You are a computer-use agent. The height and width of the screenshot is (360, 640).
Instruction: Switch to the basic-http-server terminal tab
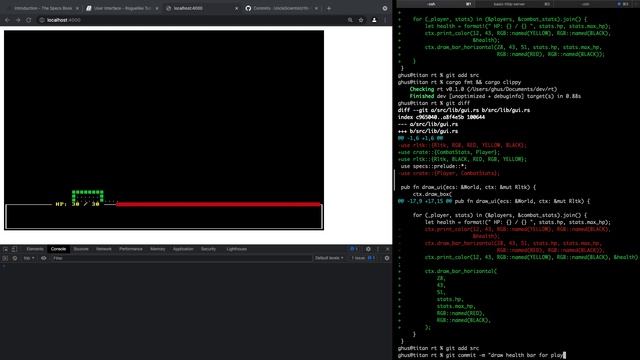[x=514, y=4]
